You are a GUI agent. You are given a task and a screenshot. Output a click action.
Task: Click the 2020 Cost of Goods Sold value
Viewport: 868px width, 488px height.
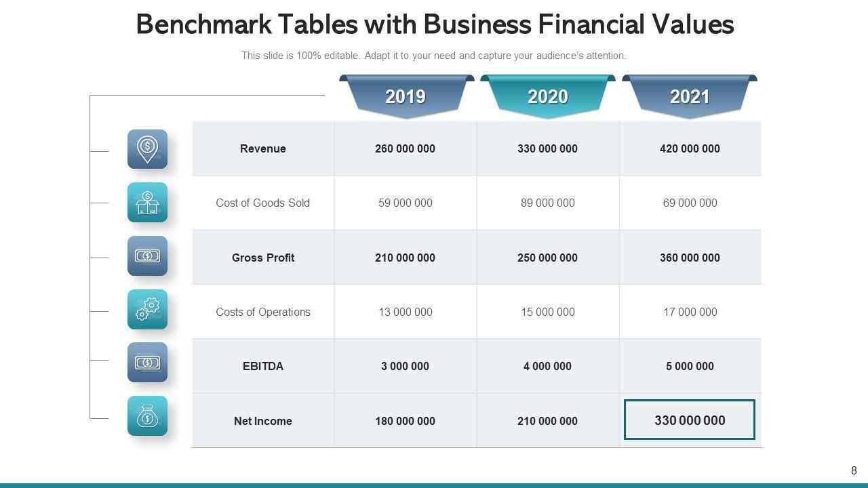[x=547, y=203]
